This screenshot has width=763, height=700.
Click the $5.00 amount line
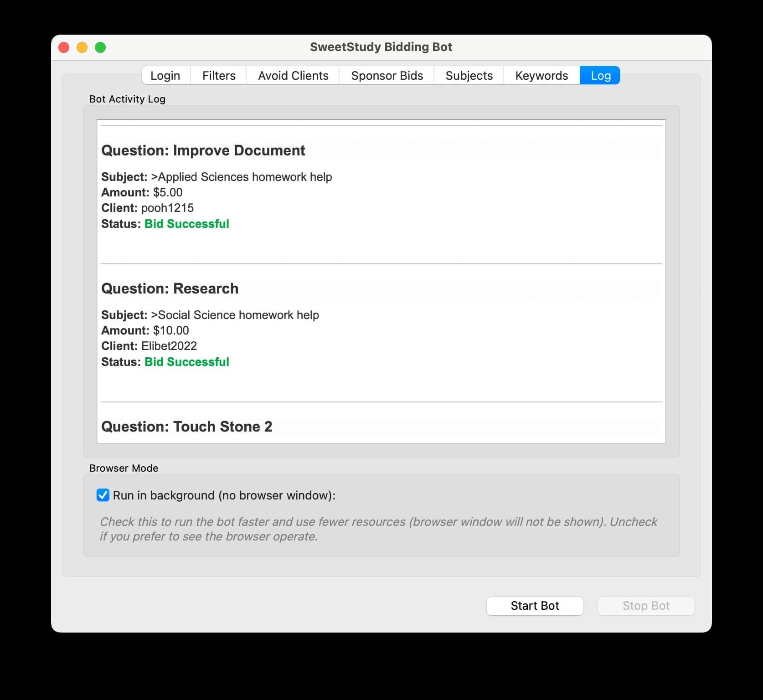pyautogui.click(x=142, y=192)
